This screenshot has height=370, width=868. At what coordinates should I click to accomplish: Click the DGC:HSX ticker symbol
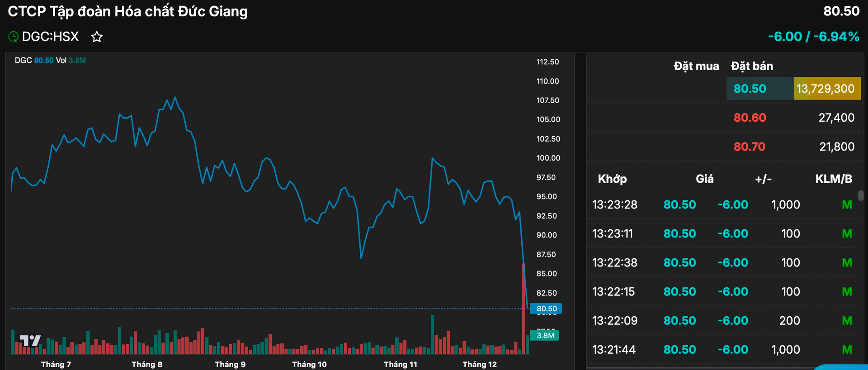click(50, 37)
